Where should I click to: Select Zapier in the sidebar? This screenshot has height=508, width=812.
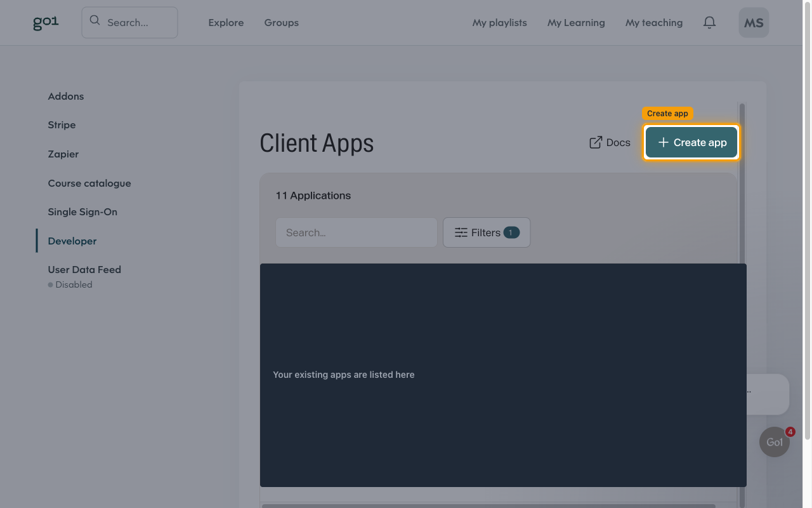[x=63, y=154]
